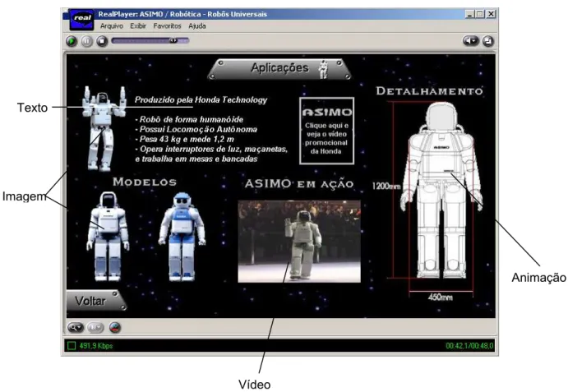Open the Favoritos menu
The image size is (568, 392).
(x=167, y=26)
